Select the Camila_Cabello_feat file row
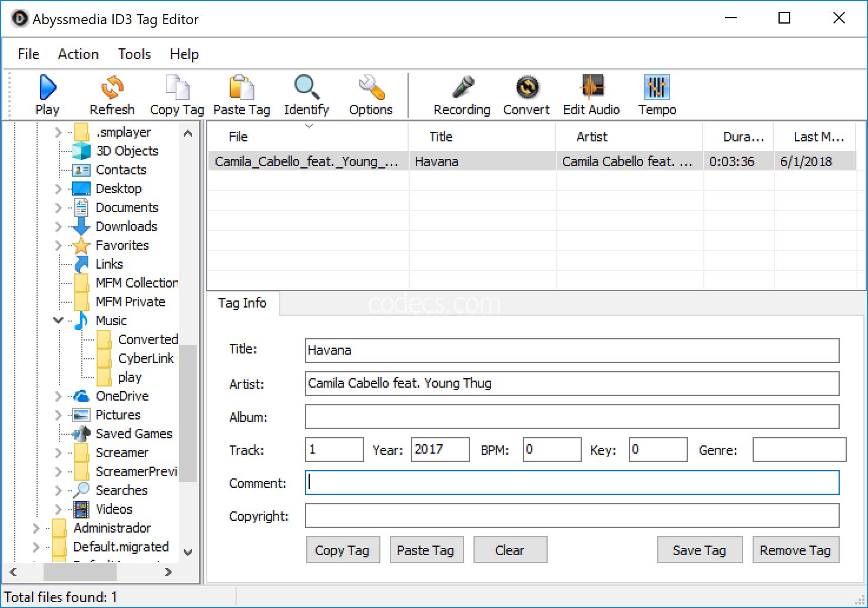The height and width of the screenshot is (608, 868). pos(532,161)
